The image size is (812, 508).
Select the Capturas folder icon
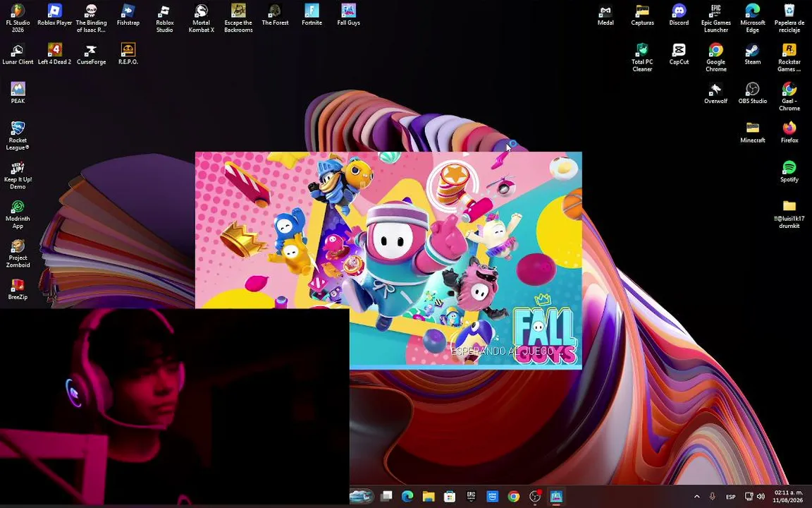[x=642, y=15]
